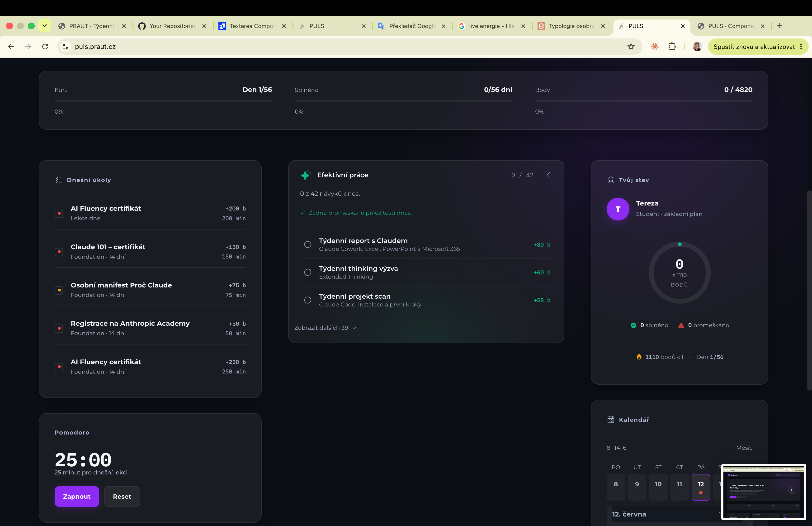This screenshot has height=526, width=812.
Task: Switch to the PUĽS · Component tab
Action: [731, 26]
